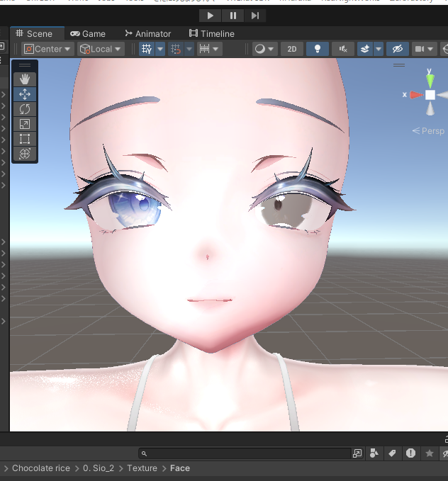The height and width of the screenshot is (481, 448).
Task: Select the Hand view tool
Action: [x=25, y=79]
